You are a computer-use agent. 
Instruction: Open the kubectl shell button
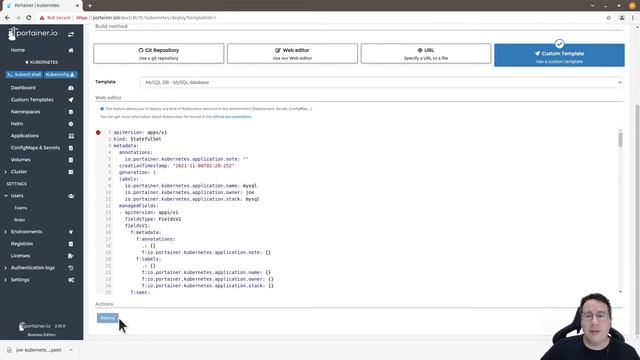coord(24,75)
